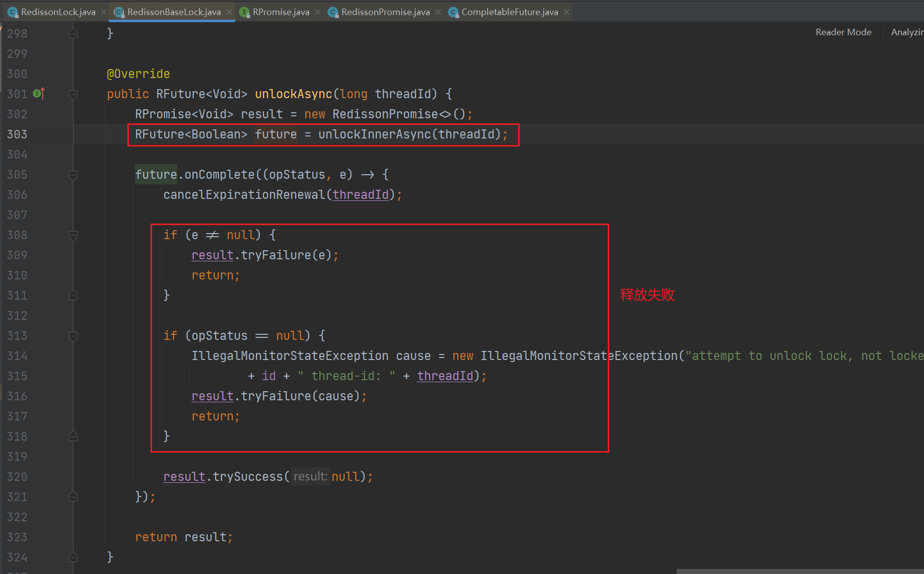
Task: Open the RPromise.java interface tab
Action: pos(280,12)
